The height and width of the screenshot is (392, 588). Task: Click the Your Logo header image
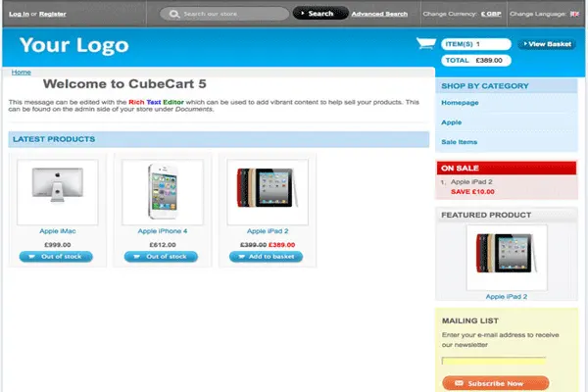click(x=74, y=45)
